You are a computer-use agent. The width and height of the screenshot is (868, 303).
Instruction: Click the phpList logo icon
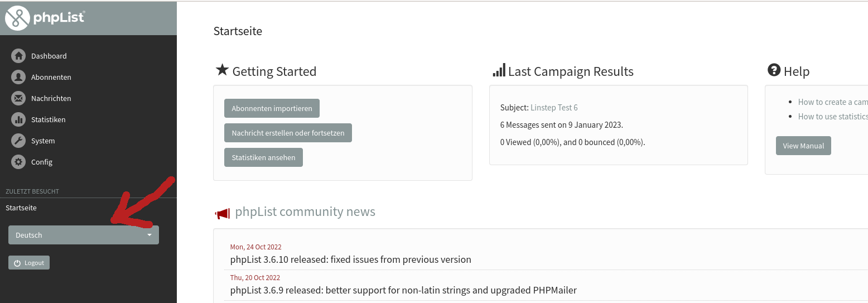tap(17, 18)
